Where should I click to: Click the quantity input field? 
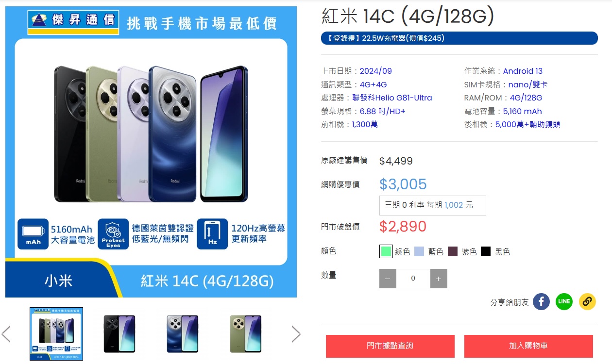point(413,279)
